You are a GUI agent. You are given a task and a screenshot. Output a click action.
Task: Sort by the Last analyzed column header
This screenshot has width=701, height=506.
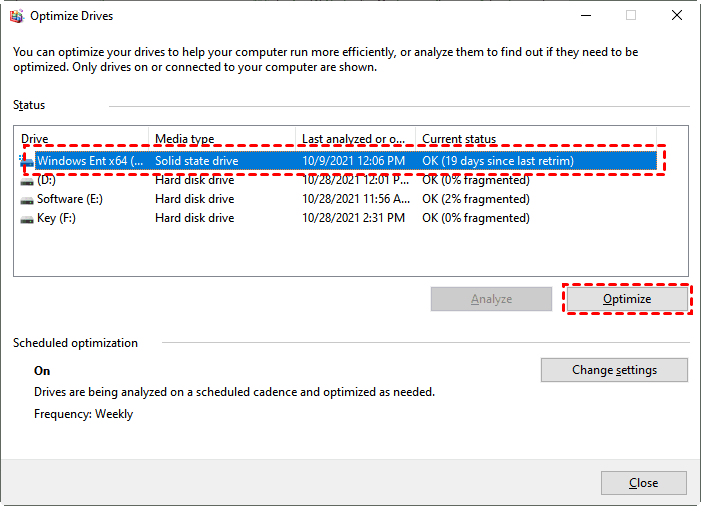tap(355, 139)
